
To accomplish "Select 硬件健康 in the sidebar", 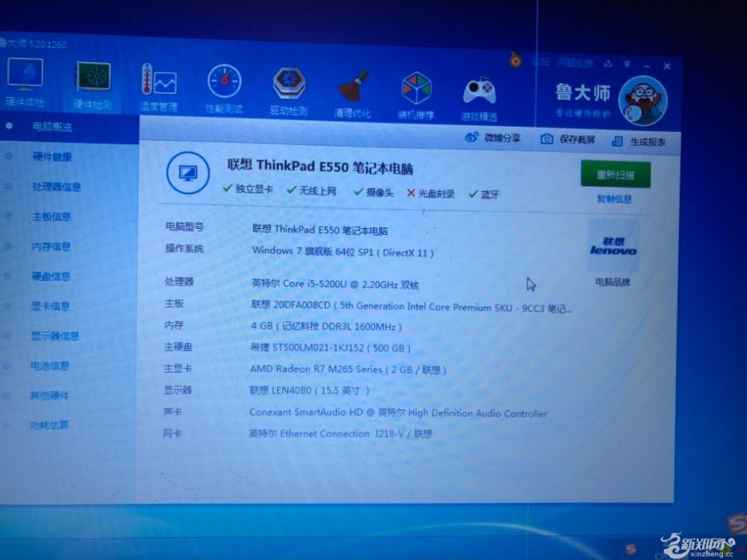I will (52, 157).
